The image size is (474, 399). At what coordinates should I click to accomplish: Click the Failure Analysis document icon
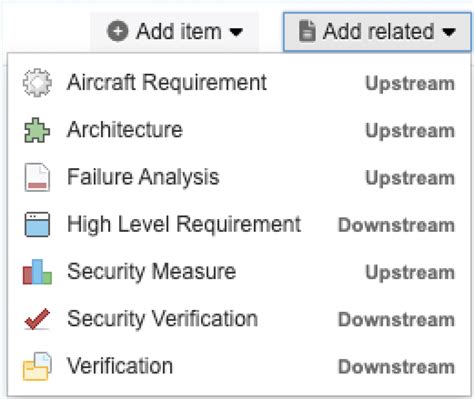click(x=37, y=177)
